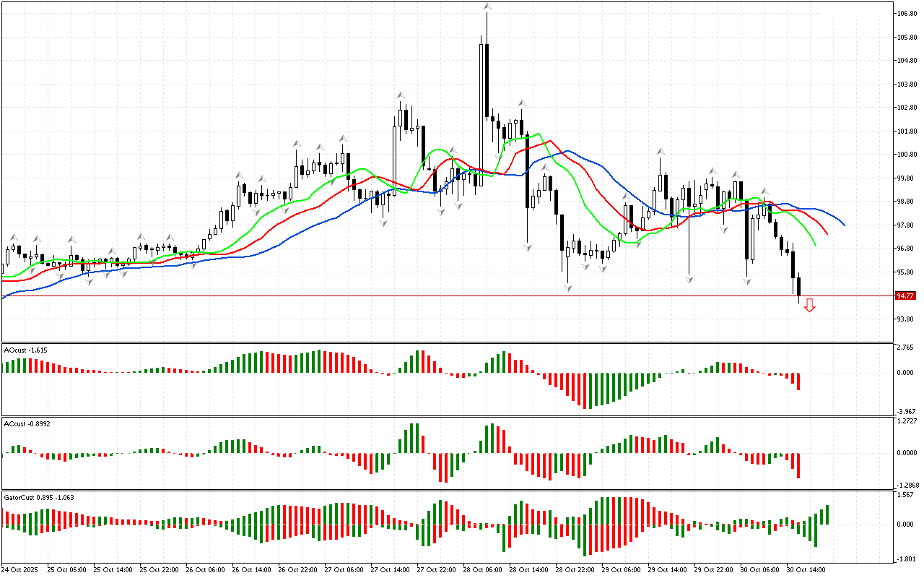The width and height of the screenshot is (924, 578).
Task: Select the right end of the blue Alligator line
Action: click(844, 225)
